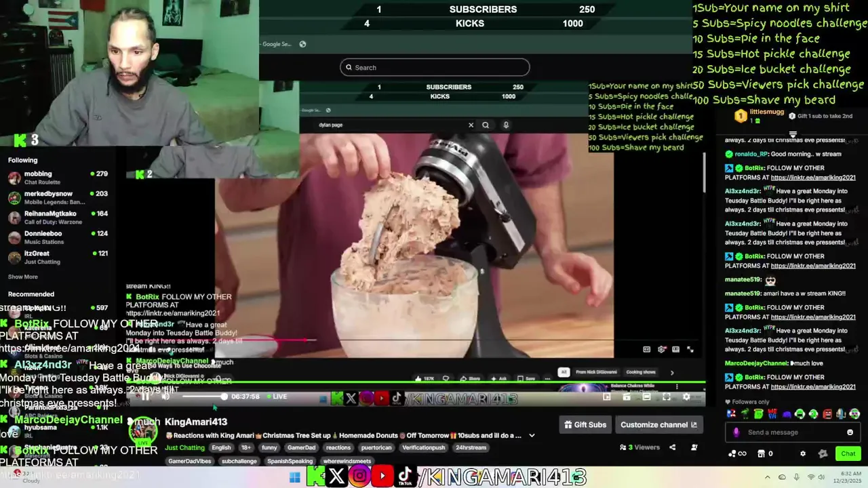Image resolution: width=868 pixels, height=488 pixels.
Task: Toggle captions on inner YouTube video
Action: (x=646, y=349)
